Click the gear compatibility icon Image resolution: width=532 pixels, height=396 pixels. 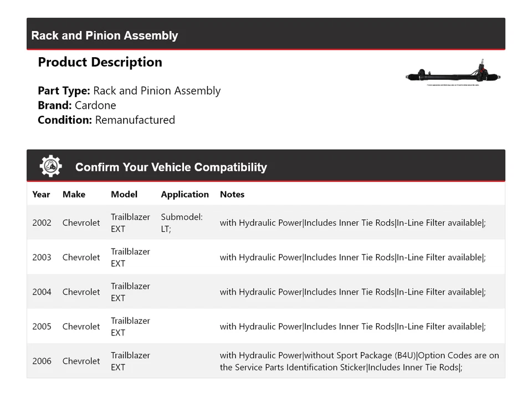50,166
